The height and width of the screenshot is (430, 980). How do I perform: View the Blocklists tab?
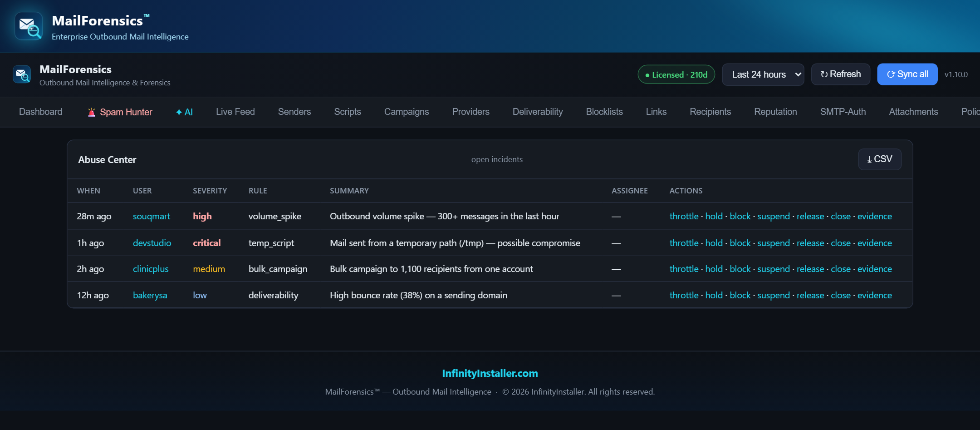click(x=604, y=112)
